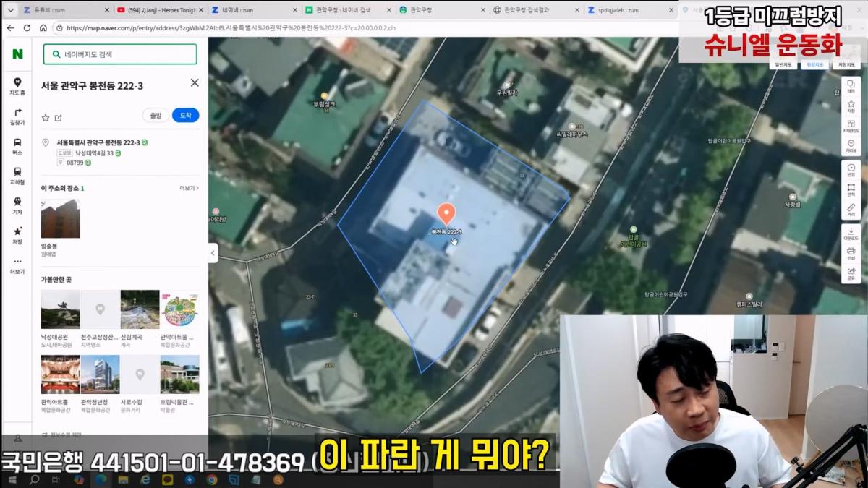Viewport: 868px width, 488px height.
Task: Collapse the side panel with the arrow handle
Action: (x=213, y=252)
